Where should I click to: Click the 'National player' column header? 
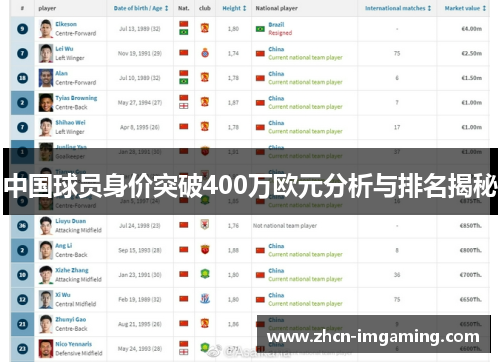[276, 8]
